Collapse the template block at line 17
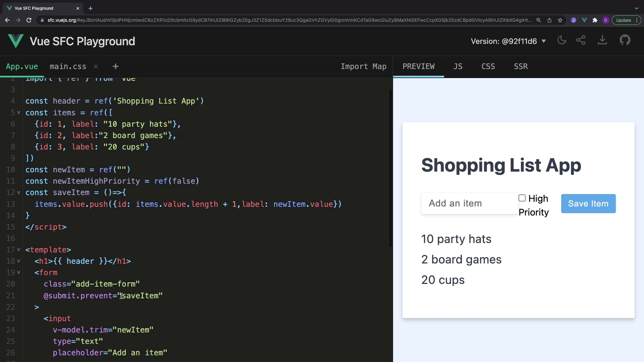The width and height of the screenshot is (644, 362). click(19, 250)
